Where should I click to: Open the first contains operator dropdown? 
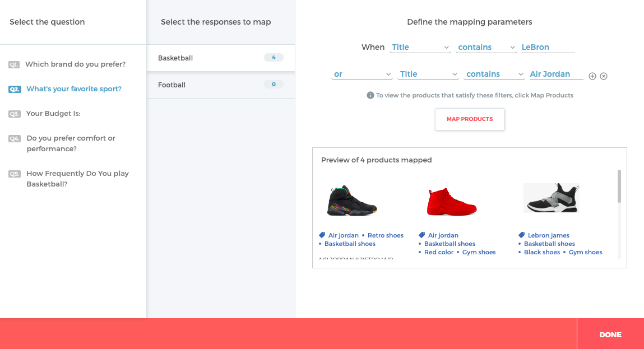(x=487, y=47)
